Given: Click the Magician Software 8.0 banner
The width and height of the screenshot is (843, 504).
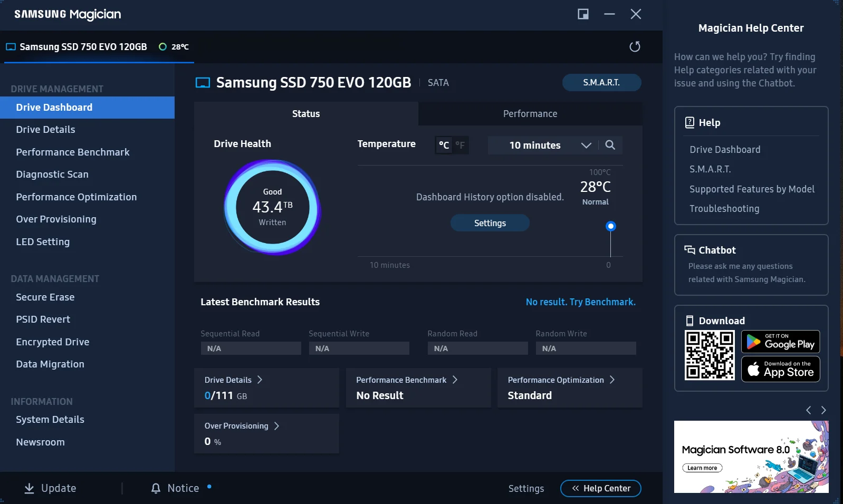Looking at the screenshot, I should (751, 457).
